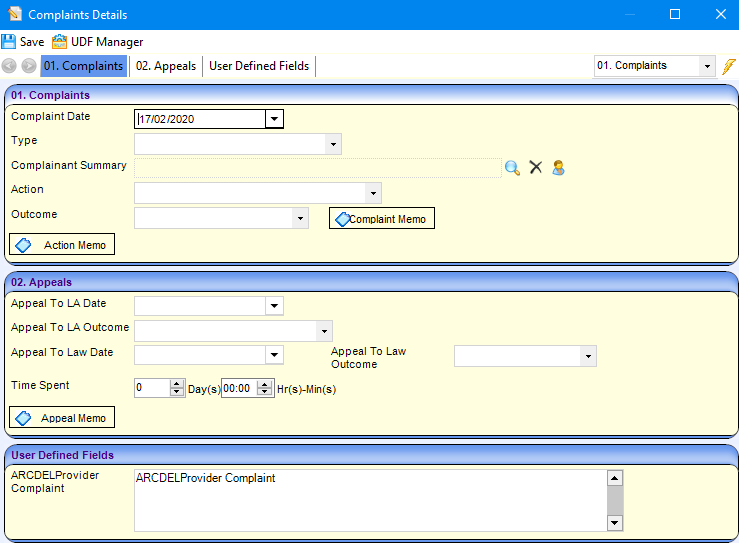The image size is (739, 543).
Task: Click the magnifier search icon for Complainant Summary
Action: point(512,168)
